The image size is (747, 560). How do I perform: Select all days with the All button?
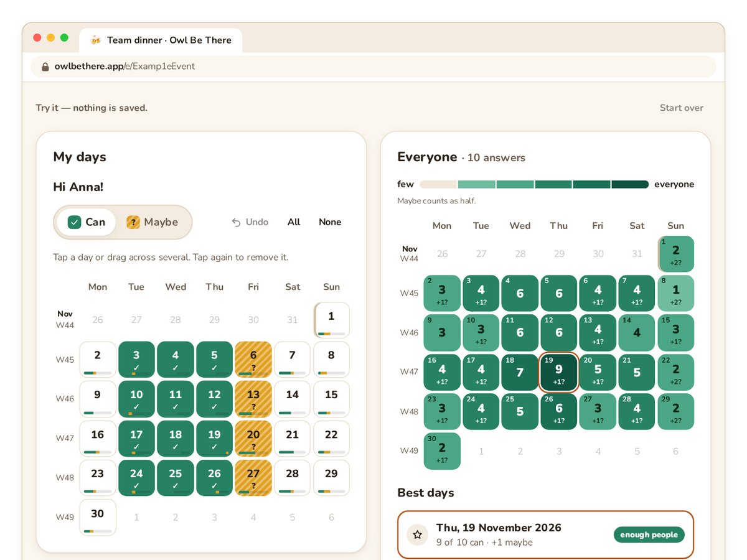click(294, 222)
